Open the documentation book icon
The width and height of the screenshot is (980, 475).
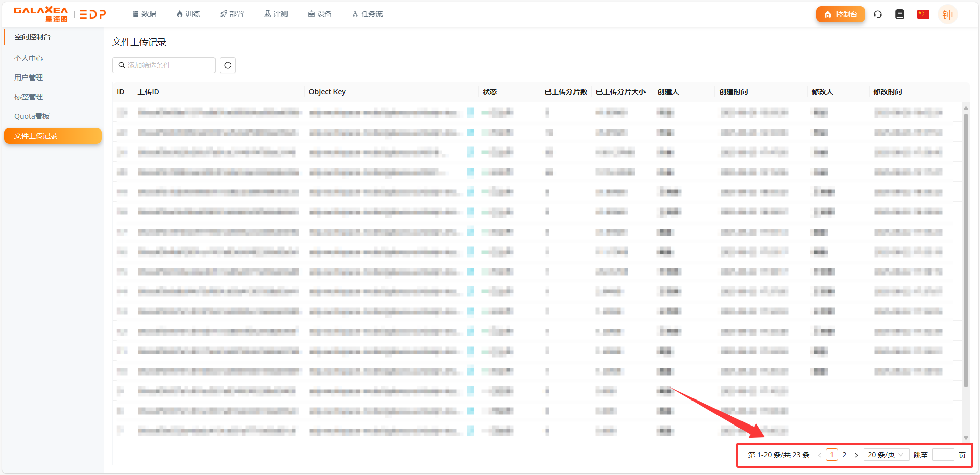click(x=900, y=14)
